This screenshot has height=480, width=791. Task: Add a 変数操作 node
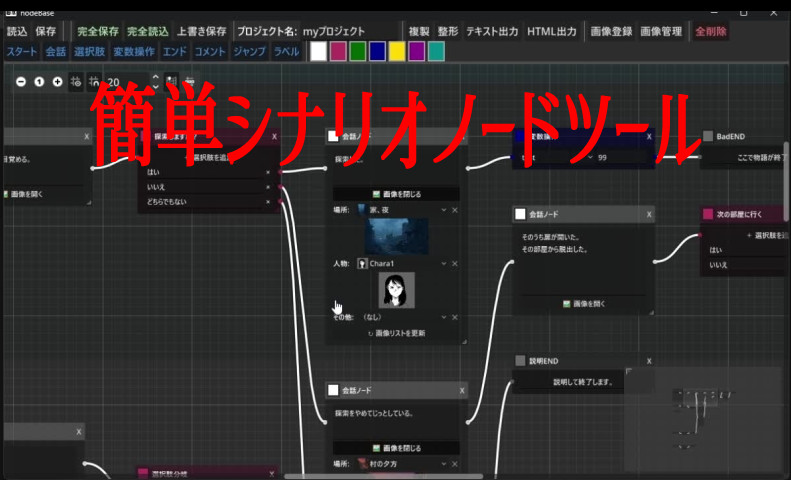(x=134, y=51)
